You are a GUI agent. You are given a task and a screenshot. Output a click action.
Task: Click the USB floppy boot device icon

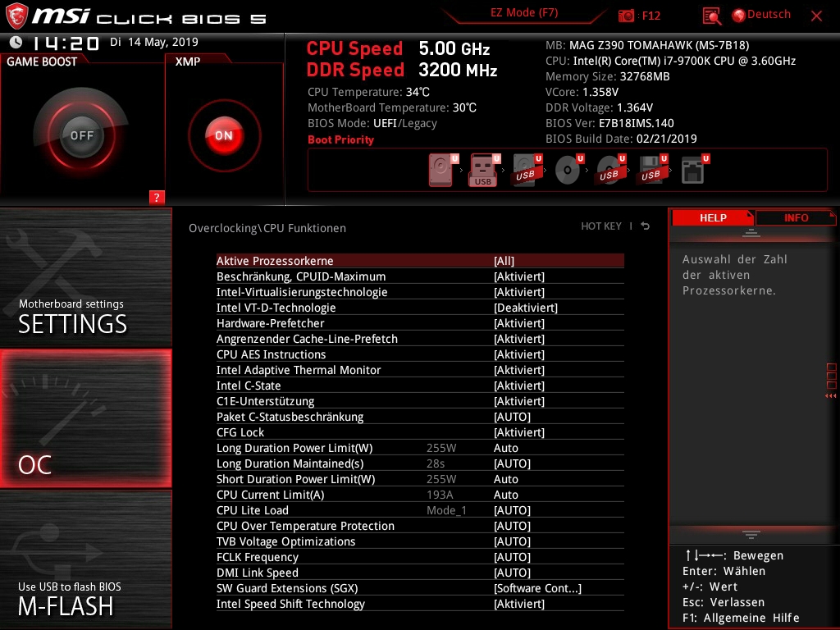click(x=652, y=170)
